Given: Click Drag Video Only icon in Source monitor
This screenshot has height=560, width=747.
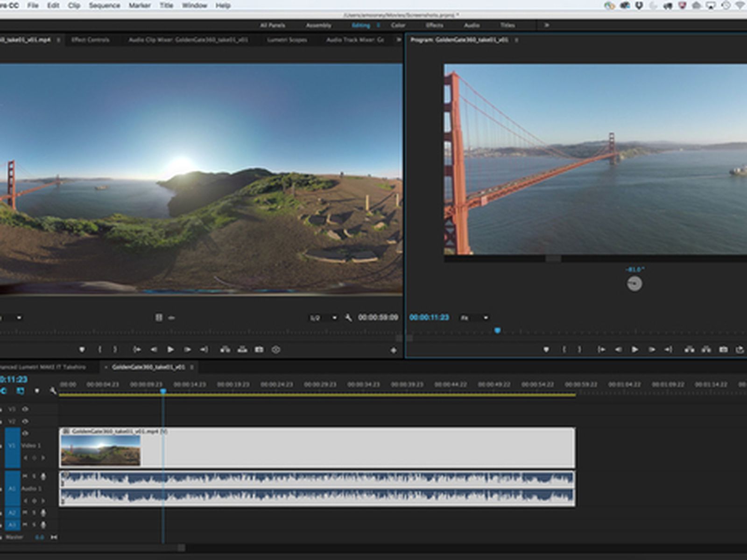Looking at the screenshot, I should (159, 317).
